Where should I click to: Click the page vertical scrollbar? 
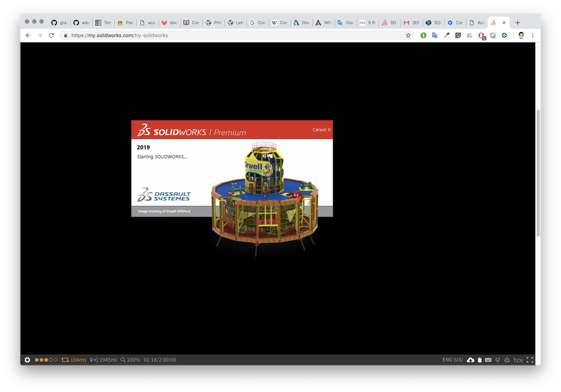point(538,173)
